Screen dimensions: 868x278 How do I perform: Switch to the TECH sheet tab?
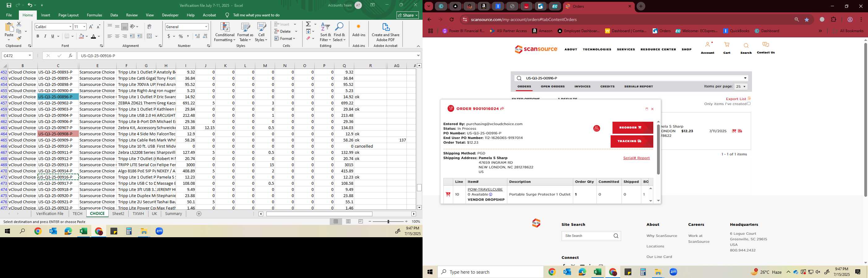coord(77,214)
